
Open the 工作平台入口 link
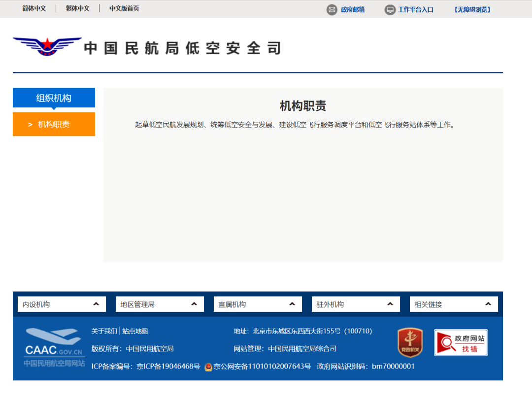tap(416, 9)
